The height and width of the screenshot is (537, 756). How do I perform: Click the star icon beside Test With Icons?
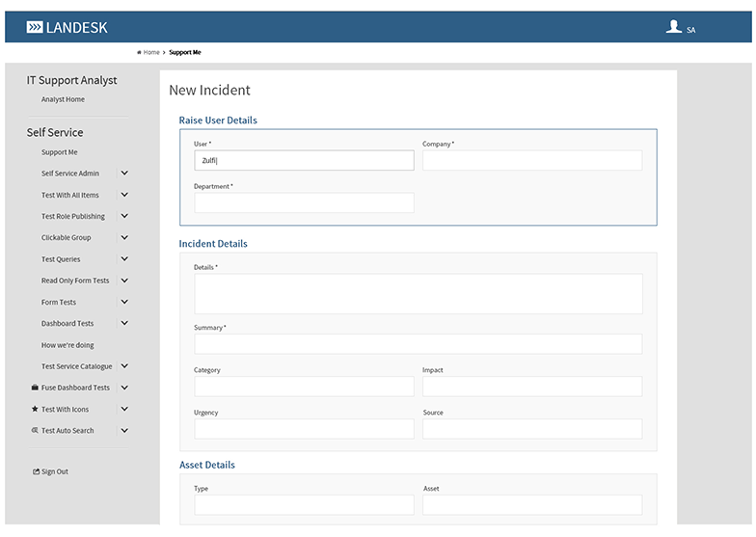pyautogui.click(x=35, y=409)
